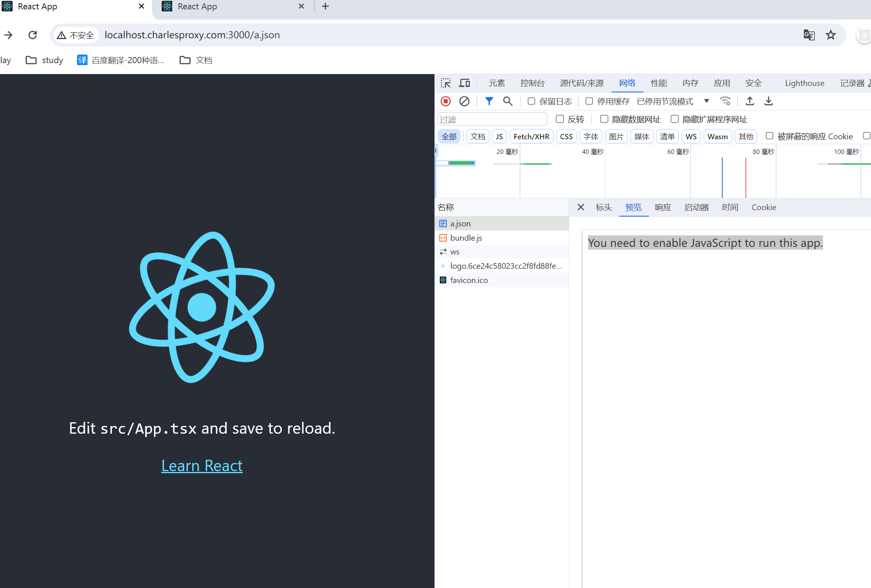This screenshot has height=588, width=871.
Task: Switch to the 响应 tab
Action: click(x=663, y=207)
